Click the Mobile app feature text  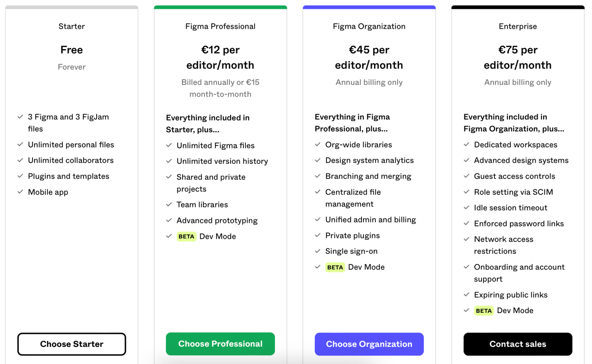pyautogui.click(x=48, y=192)
